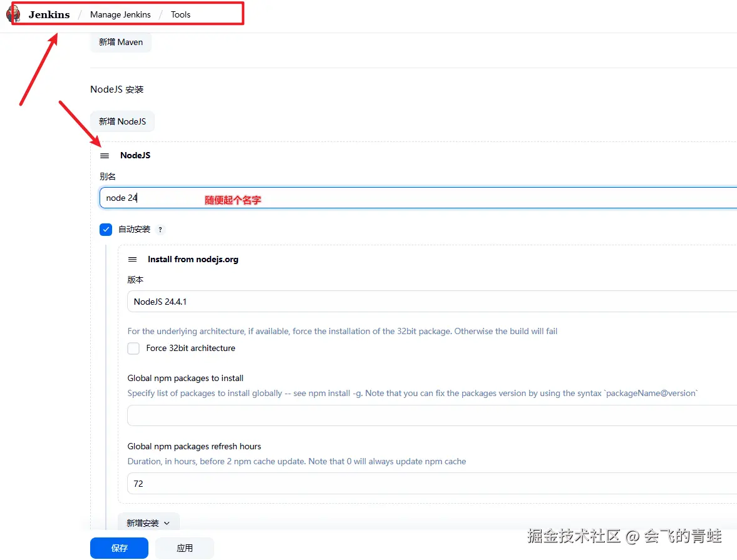Click the drag handle beside the NodeJS heading
This screenshot has width=737, height=560.
105,156
